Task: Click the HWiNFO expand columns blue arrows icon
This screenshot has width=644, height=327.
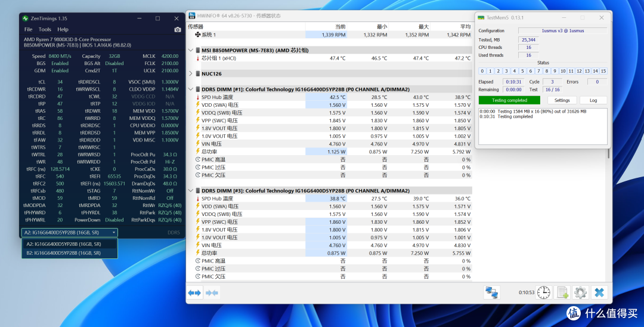Action: (x=194, y=293)
